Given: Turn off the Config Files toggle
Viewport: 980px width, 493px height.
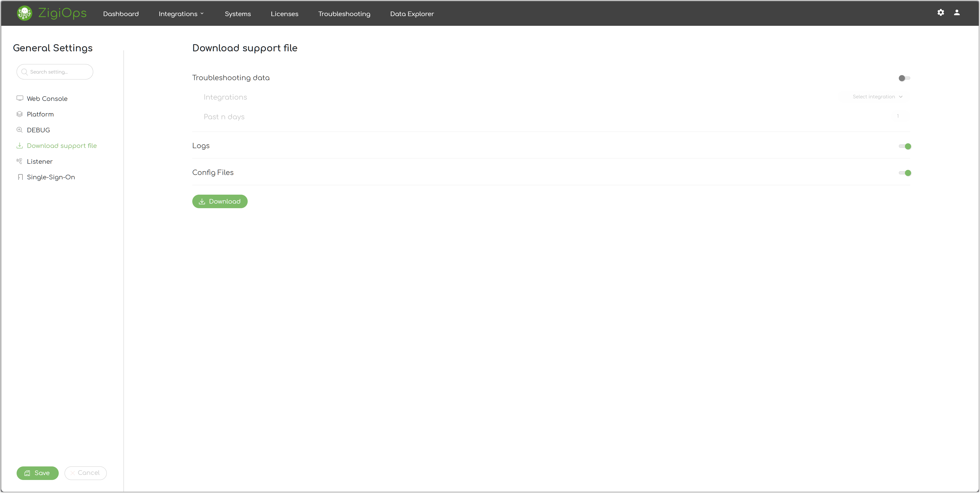Looking at the screenshot, I should coord(905,173).
